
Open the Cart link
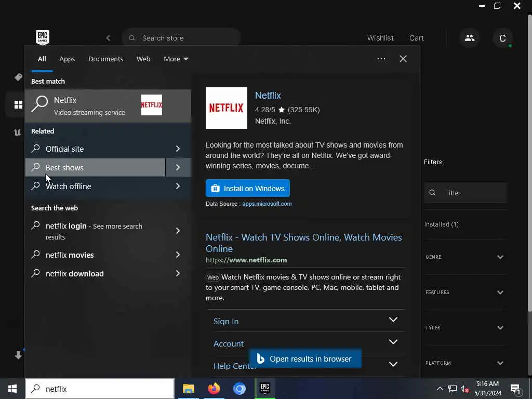(416, 38)
